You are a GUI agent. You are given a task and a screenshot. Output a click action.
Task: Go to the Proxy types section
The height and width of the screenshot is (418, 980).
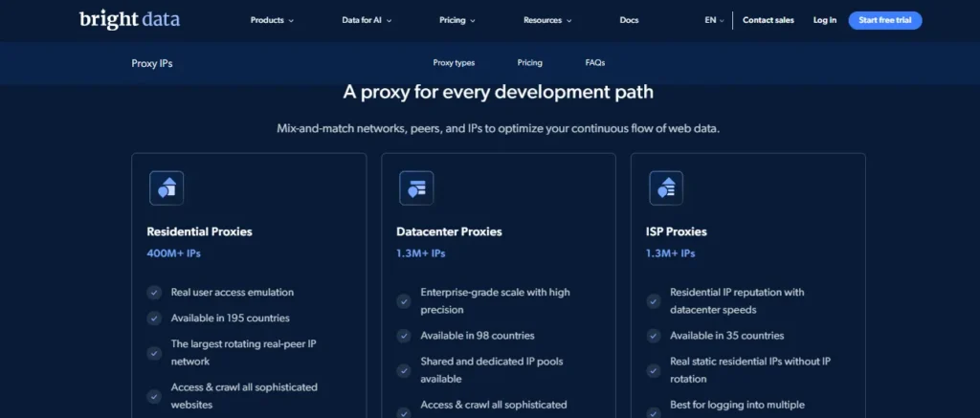[x=454, y=62]
